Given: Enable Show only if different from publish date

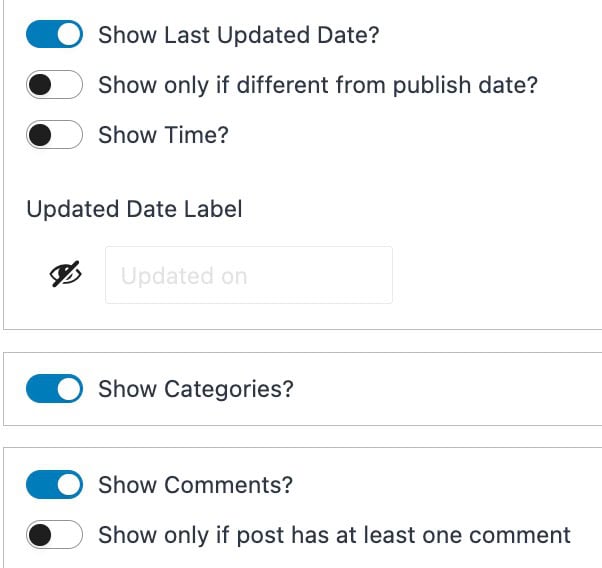Looking at the screenshot, I should (x=54, y=86).
